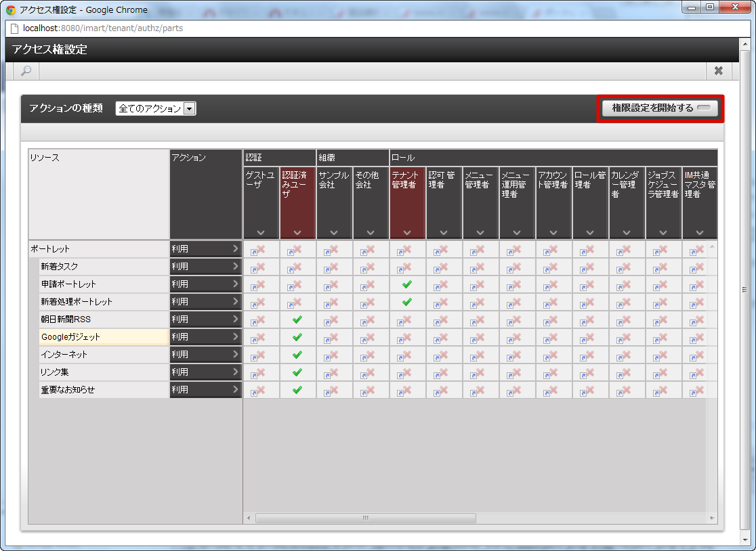756x551 pixels.
Task: Click deny icon for リンク集 サンプル会社
Action: 331,373
